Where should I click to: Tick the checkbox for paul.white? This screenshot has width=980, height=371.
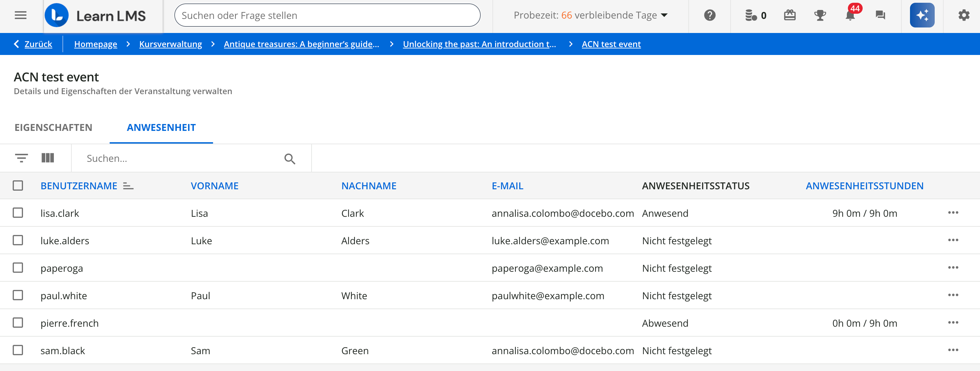(18, 295)
